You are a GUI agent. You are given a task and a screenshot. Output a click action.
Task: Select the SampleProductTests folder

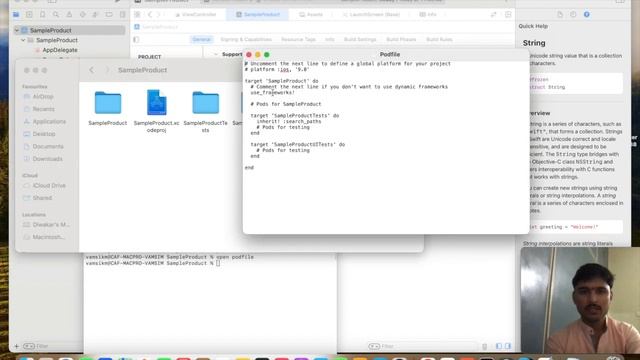tap(206, 111)
